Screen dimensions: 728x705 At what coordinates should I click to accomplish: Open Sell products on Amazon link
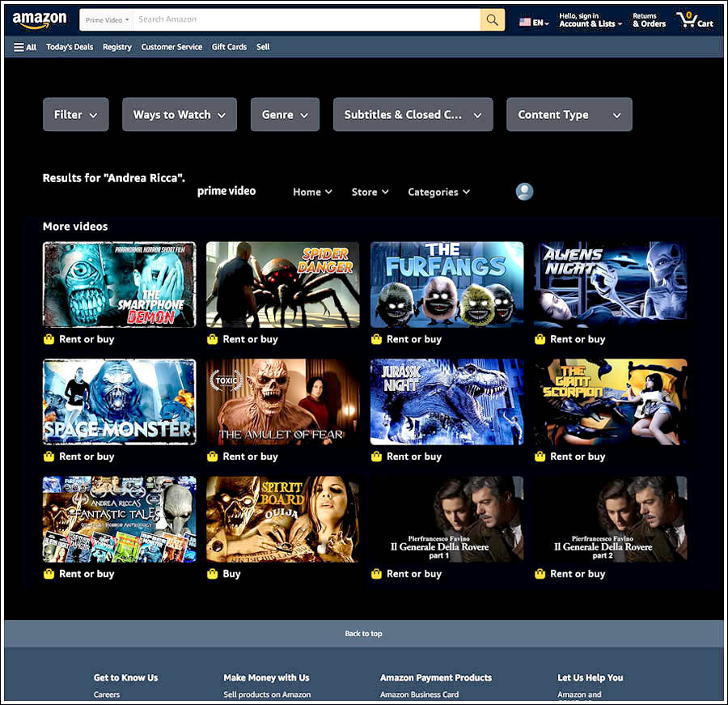point(267,694)
